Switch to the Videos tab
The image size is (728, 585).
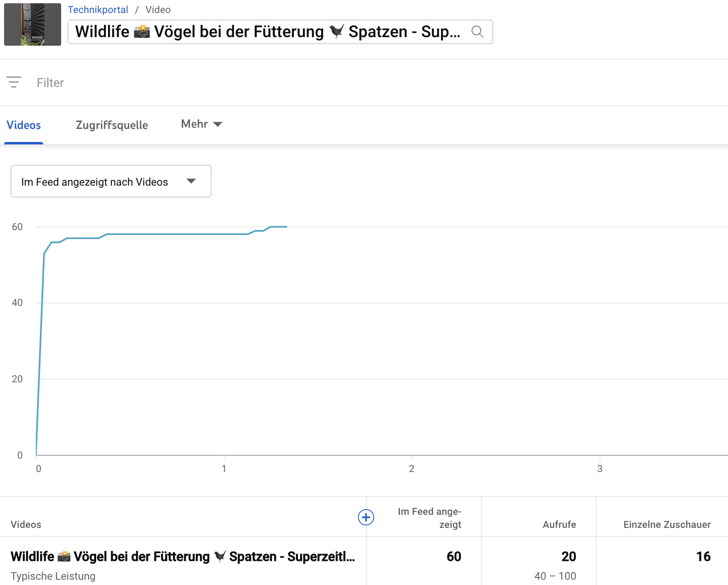point(24,125)
